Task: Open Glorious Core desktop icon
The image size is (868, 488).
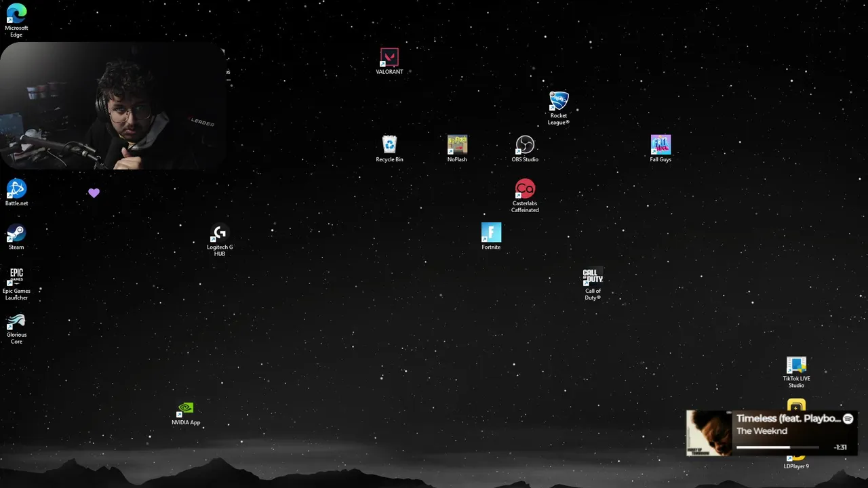Action: 16,328
